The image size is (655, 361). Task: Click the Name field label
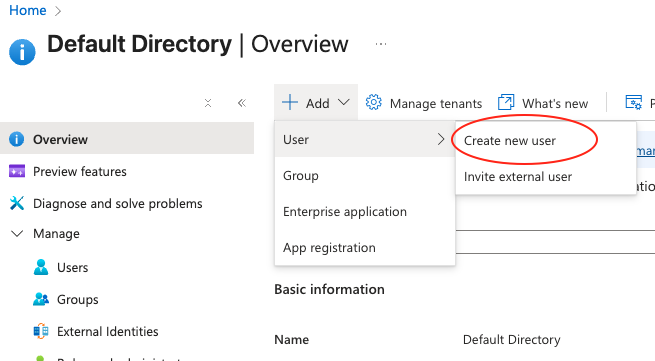pyautogui.click(x=292, y=340)
